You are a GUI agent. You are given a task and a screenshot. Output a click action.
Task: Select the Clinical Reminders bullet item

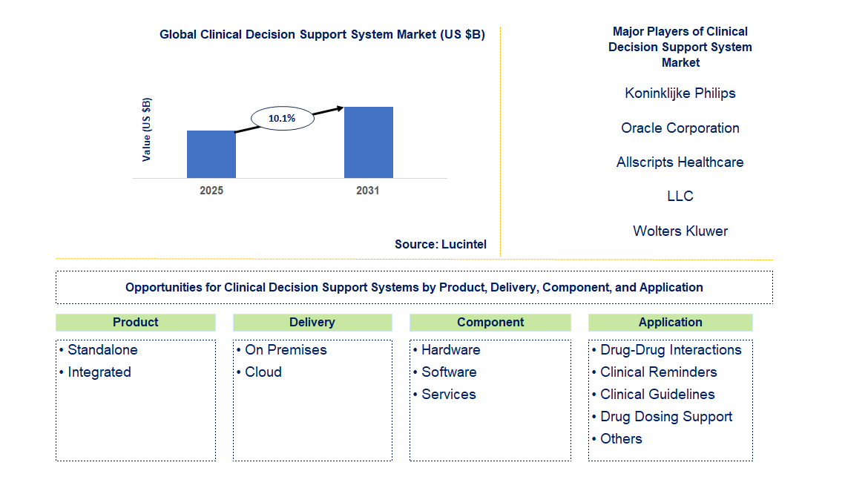pyautogui.click(x=654, y=372)
